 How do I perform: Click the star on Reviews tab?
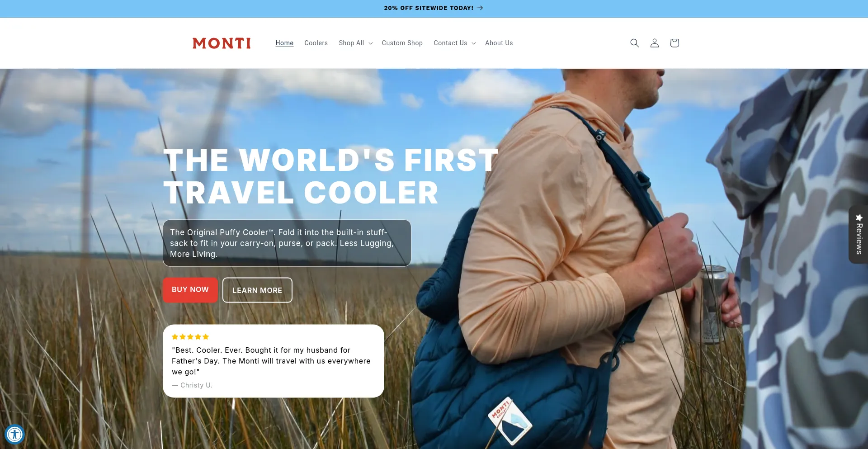pyautogui.click(x=859, y=217)
